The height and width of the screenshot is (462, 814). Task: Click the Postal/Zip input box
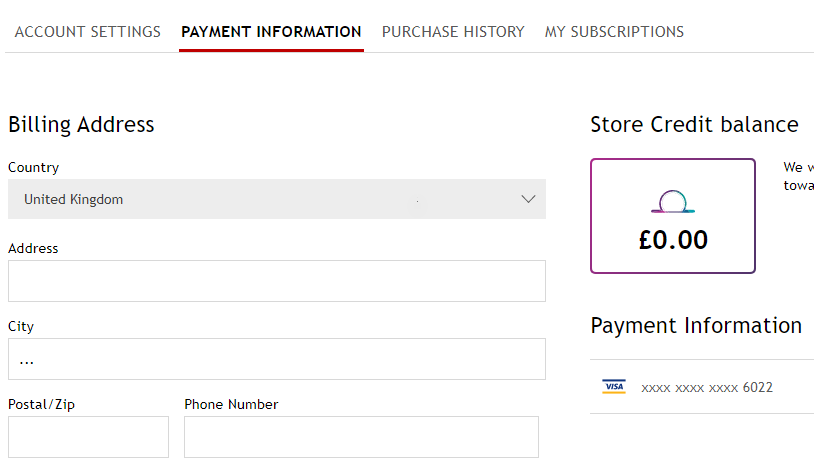(88, 437)
